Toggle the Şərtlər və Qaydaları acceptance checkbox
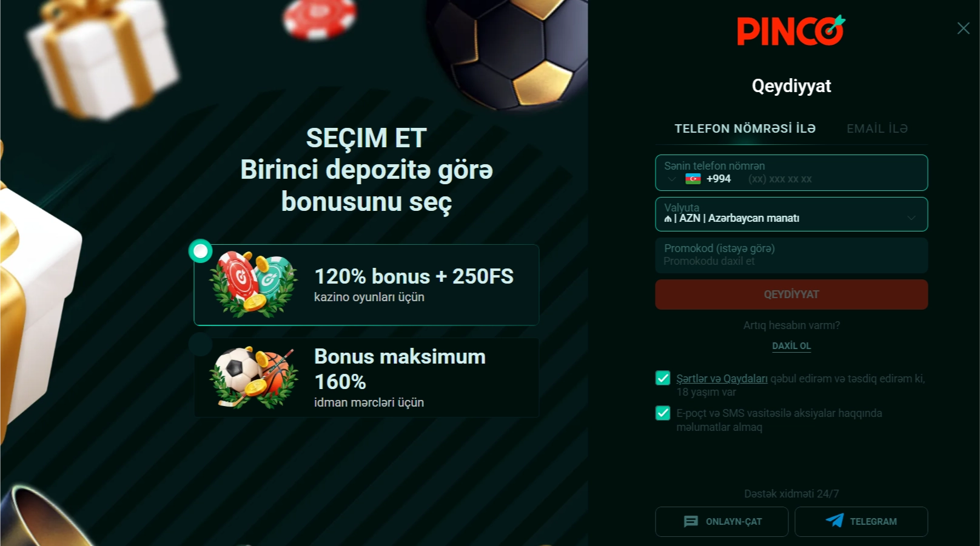Viewport: 980px width, 546px height. point(663,378)
